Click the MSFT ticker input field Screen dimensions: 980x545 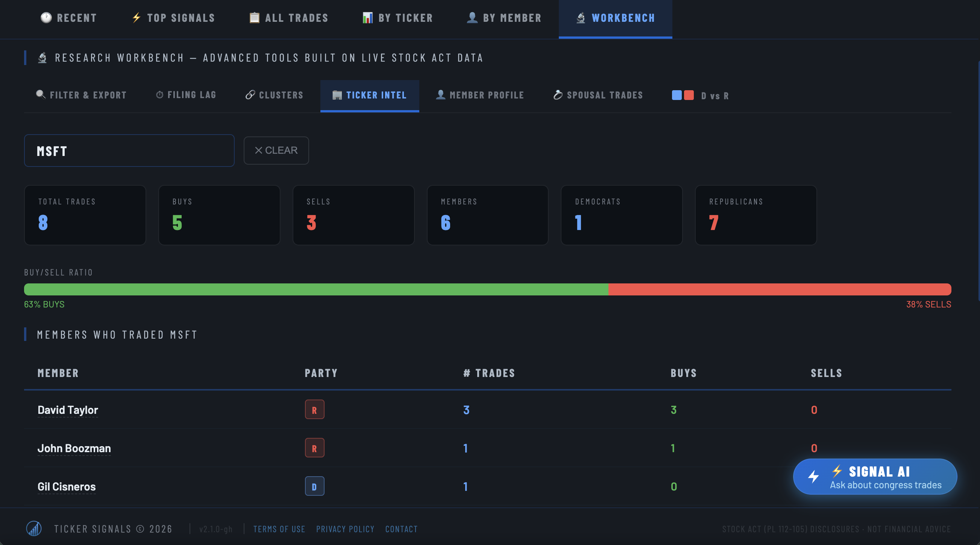(129, 151)
